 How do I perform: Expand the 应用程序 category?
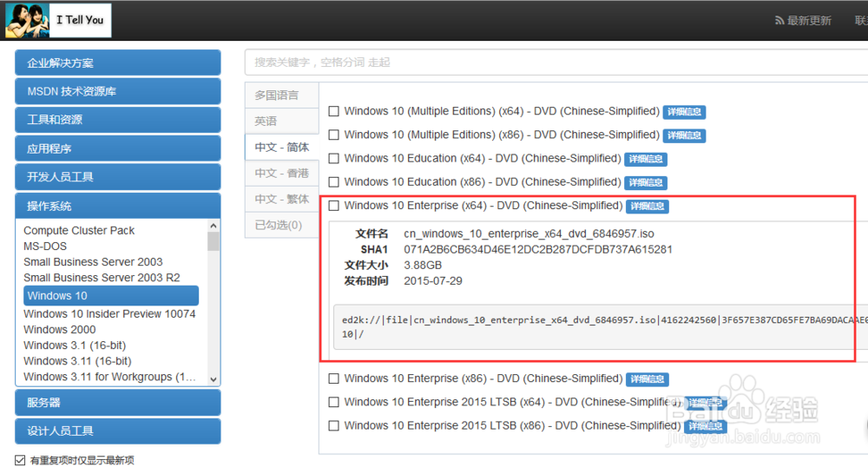(118, 148)
